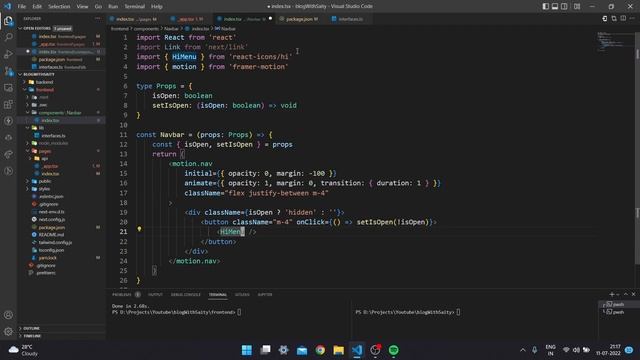
Task: Show hidden system tray icons chevron
Action: pos(522,350)
